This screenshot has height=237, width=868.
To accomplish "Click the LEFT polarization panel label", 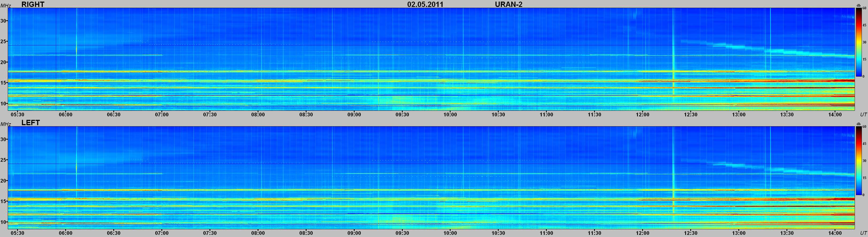I will click(x=31, y=123).
